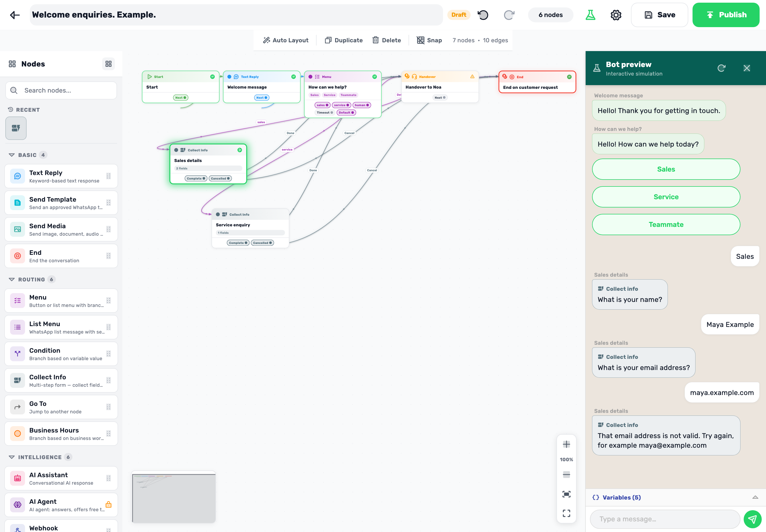The image size is (766, 532).
Task: Choose the Teammate option in bot preview
Action: (666, 225)
